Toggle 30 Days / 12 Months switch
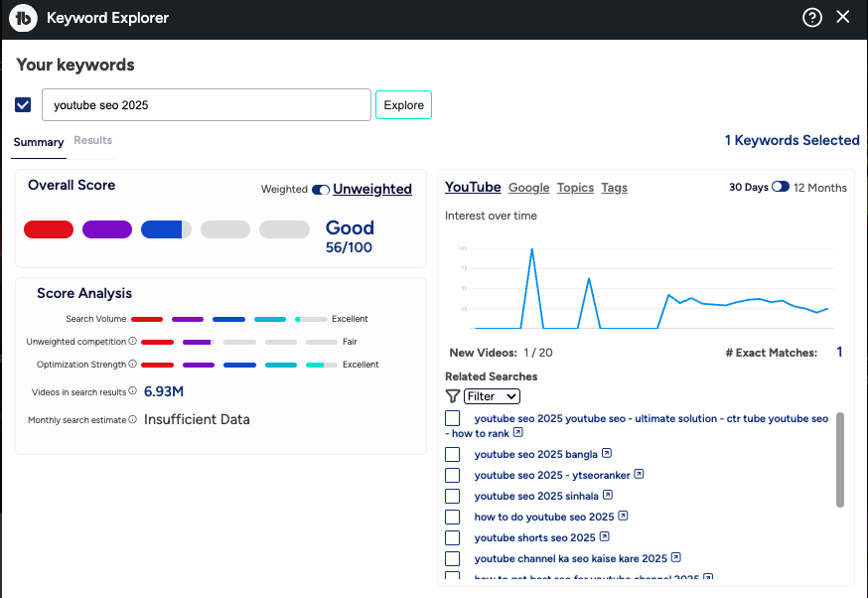 [781, 187]
